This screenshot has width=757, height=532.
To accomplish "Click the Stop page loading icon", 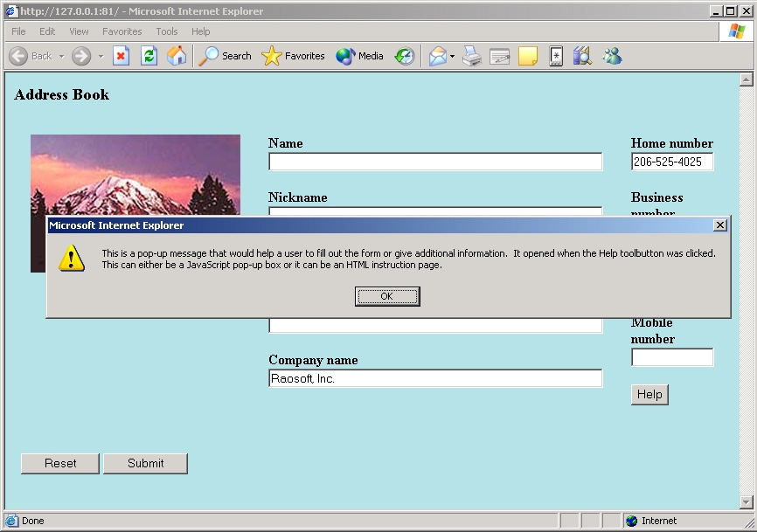I will point(121,56).
